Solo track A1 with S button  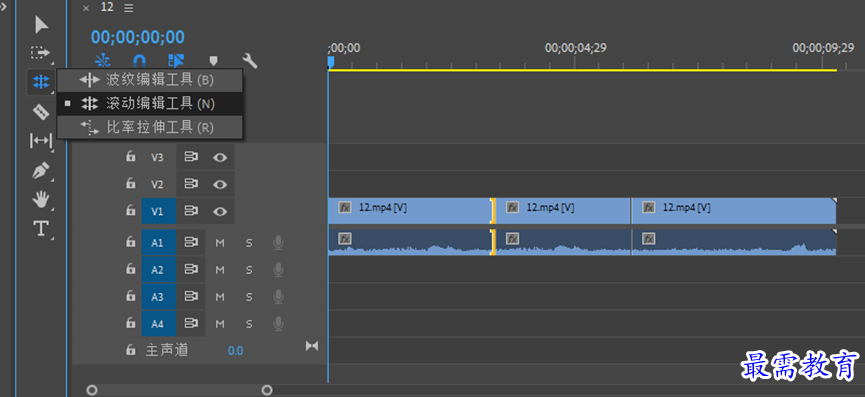(249, 242)
